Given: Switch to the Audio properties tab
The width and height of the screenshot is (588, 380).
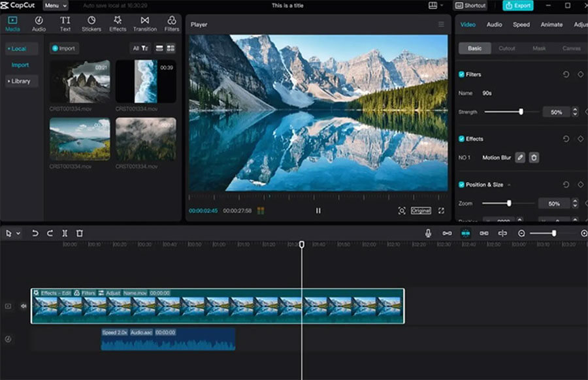Looking at the screenshot, I should coord(495,24).
